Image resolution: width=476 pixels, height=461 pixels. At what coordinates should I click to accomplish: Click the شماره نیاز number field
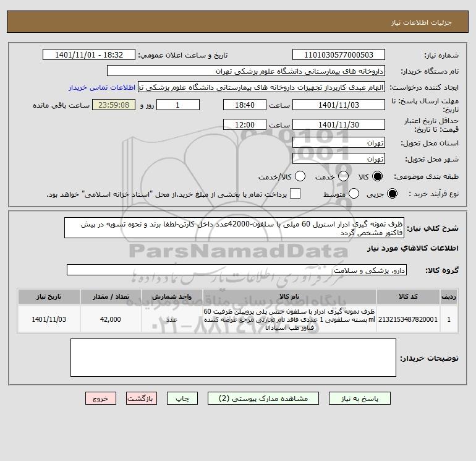[339, 54]
